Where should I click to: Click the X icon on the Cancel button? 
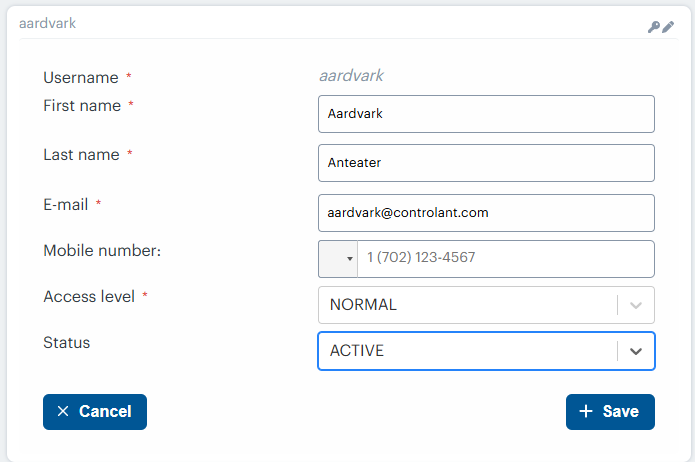coord(63,412)
